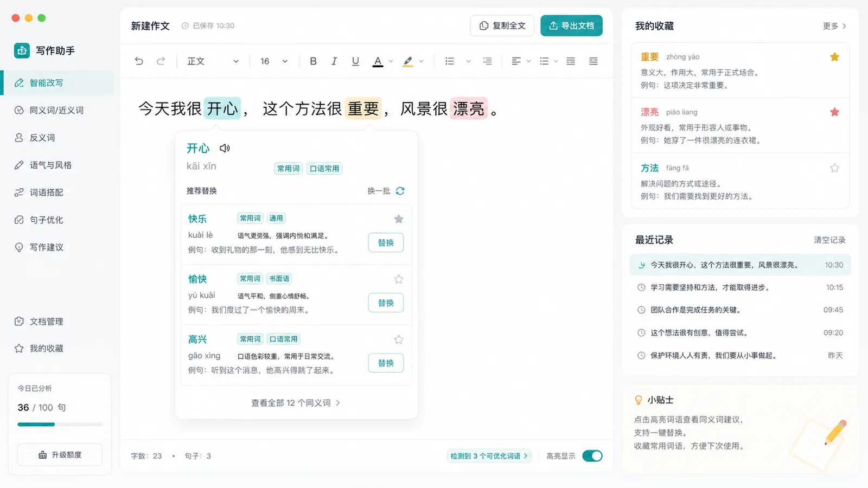
Task: Remove star from 漂亮 in favorites
Action: point(835,112)
